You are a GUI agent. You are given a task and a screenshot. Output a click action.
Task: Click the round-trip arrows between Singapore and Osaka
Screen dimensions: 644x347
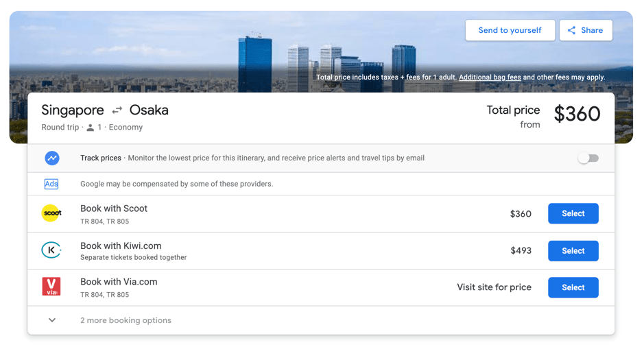(x=117, y=110)
